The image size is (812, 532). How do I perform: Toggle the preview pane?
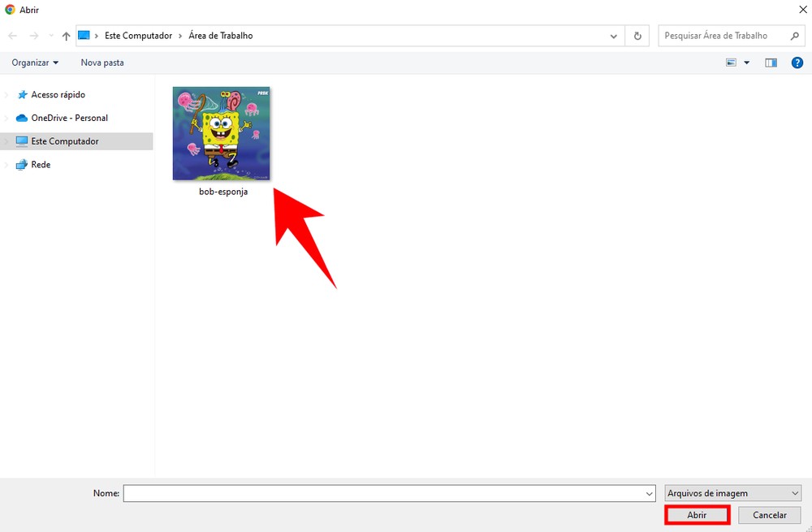point(771,63)
